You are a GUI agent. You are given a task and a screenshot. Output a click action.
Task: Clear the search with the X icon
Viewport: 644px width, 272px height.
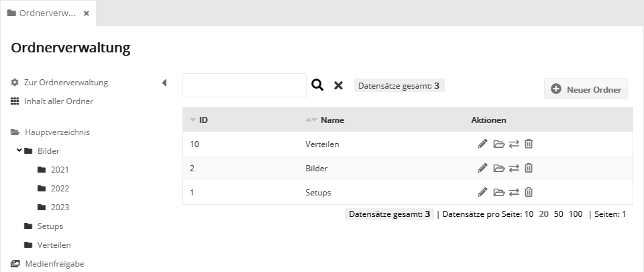[339, 85]
